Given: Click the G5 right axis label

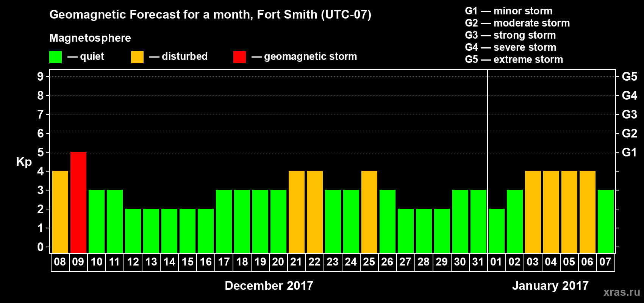Looking at the screenshot, I should click(630, 77).
